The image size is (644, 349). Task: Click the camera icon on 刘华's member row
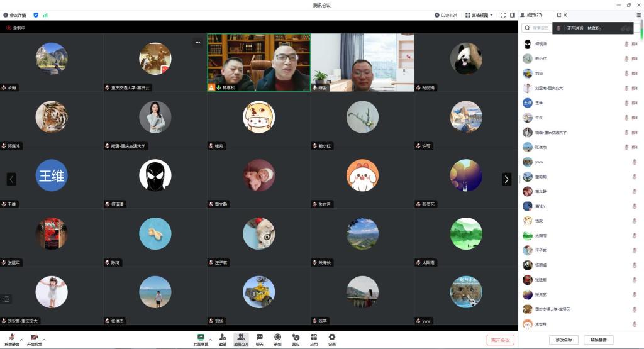(635, 74)
